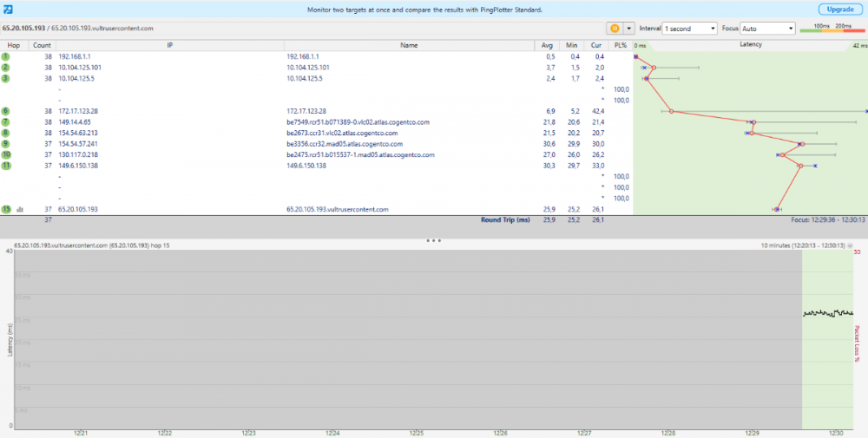Expand the 10 minutes timeline range chevron
This screenshot has width=868, height=438.
[x=862, y=245]
